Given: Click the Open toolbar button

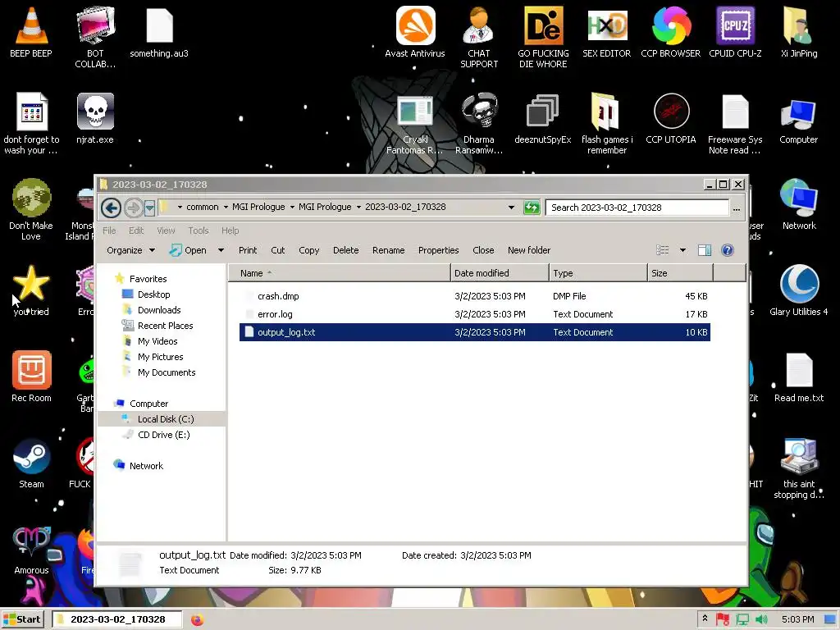Looking at the screenshot, I should (x=188, y=250).
